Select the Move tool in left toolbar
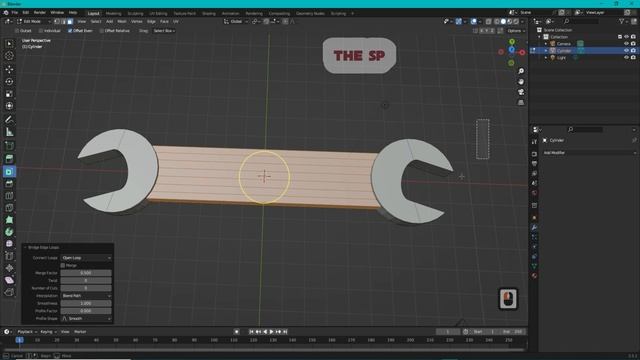 (x=9, y=69)
